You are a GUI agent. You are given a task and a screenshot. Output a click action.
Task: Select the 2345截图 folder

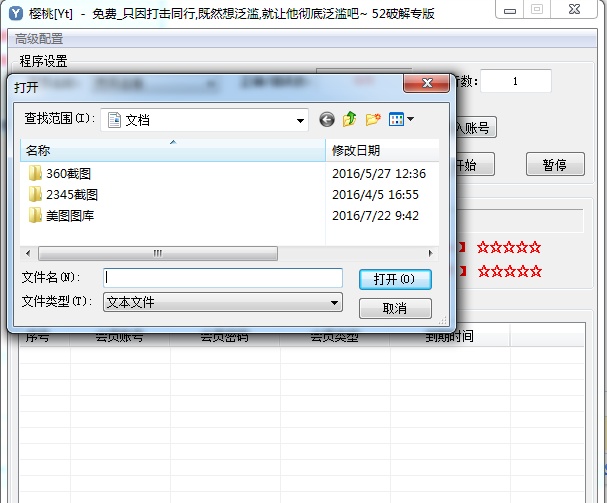click(x=72, y=194)
